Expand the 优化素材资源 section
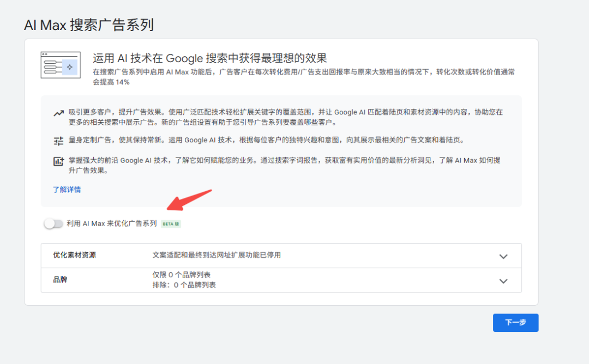This screenshot has width=589, height=364. point(504,256)
